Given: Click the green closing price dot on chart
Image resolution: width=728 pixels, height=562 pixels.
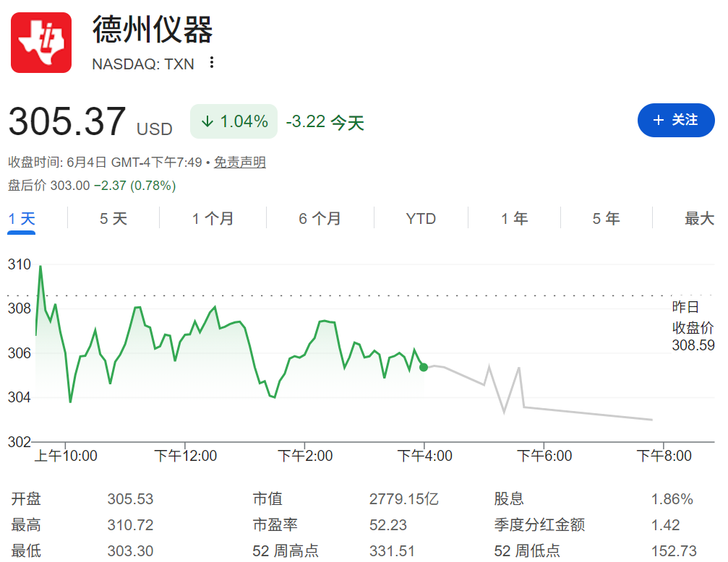Looking at the screenshot, I should 424,367.
